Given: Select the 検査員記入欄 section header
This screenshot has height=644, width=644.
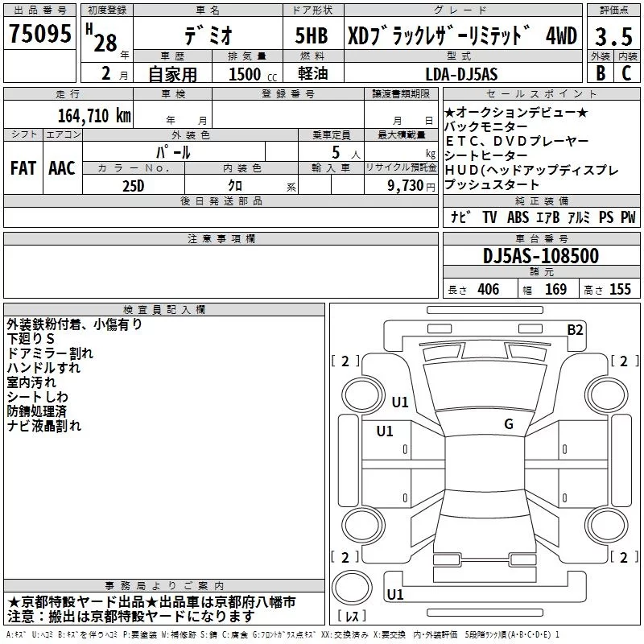Looking at the screenshot, I should (x=164, y=310).
